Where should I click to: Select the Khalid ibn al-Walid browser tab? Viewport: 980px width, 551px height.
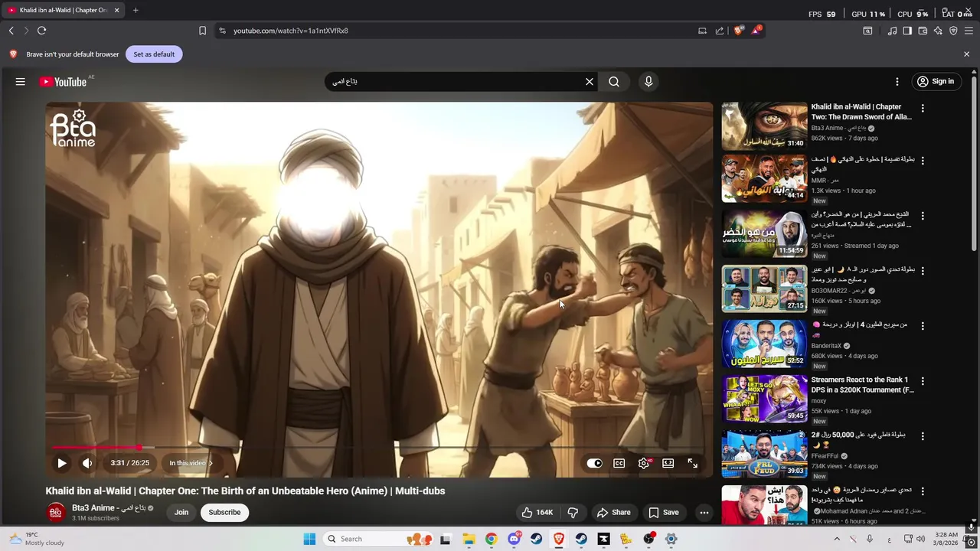point(63,10)
